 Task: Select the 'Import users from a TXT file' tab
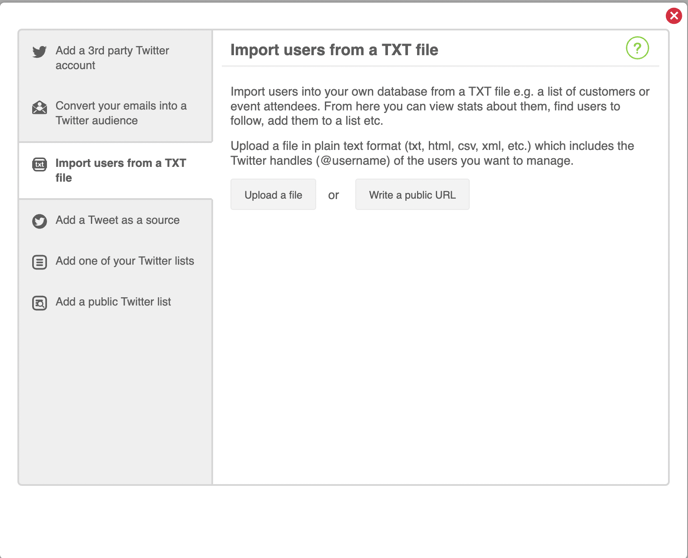pos(115,170)
